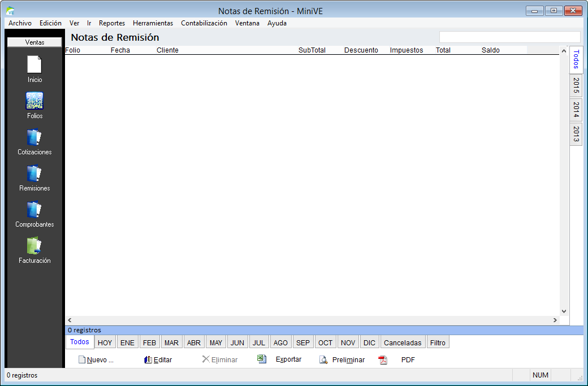Show the Canceladas tab
588x386 pixels.
pos(403,342)
